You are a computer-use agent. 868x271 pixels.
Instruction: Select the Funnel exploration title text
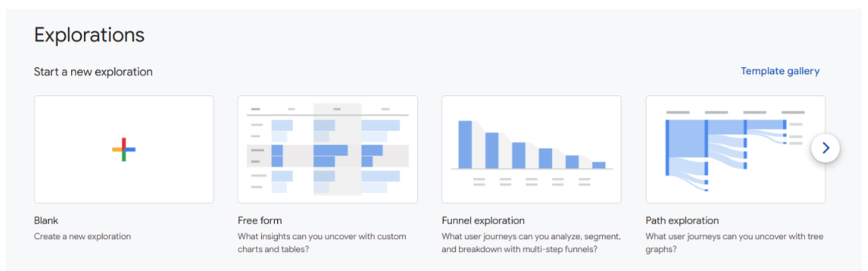pyautogui.click(x=483, y=220)
